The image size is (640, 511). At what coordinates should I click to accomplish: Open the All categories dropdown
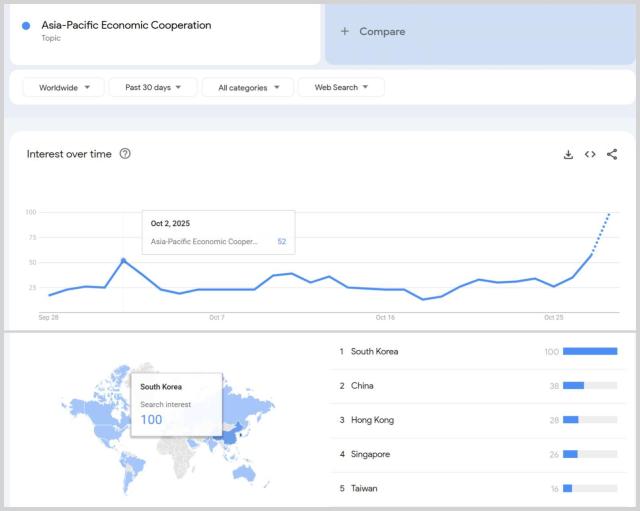click(248, 88)
